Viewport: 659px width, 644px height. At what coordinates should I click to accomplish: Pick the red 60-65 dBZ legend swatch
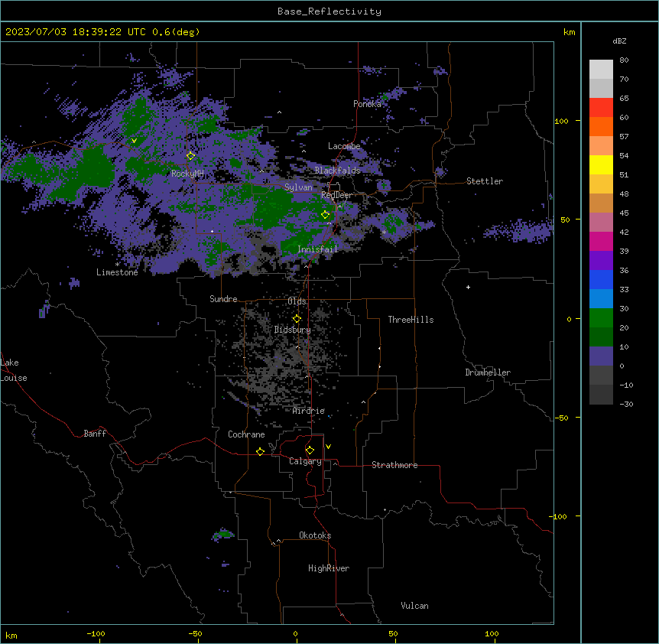tap(601, 108)
